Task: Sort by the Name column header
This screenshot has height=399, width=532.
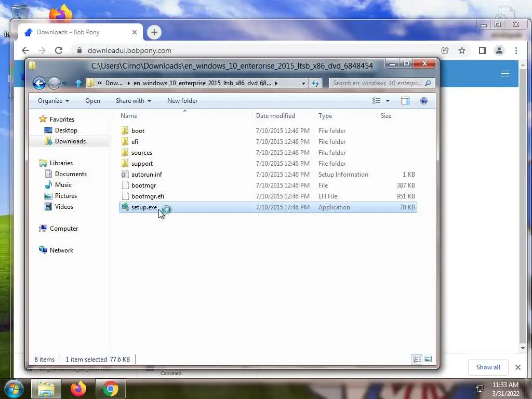Action: click(x=129, y=116)
